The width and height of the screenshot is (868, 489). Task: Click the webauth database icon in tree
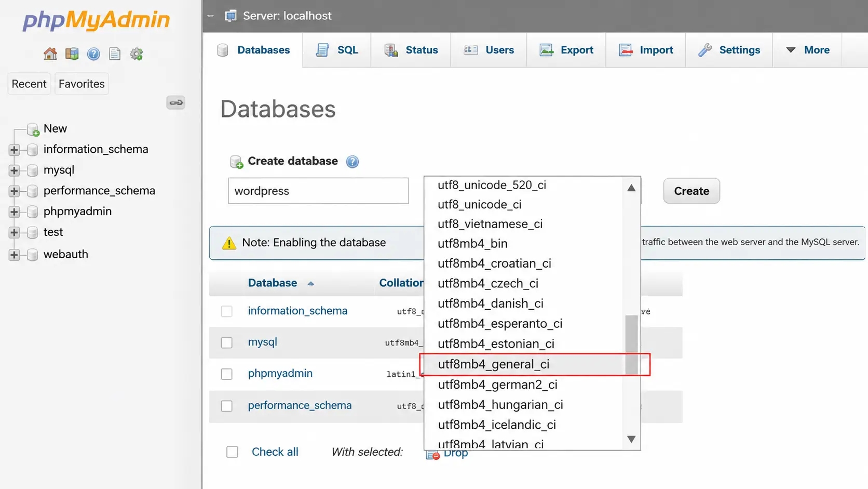click(x=32, y=255)
